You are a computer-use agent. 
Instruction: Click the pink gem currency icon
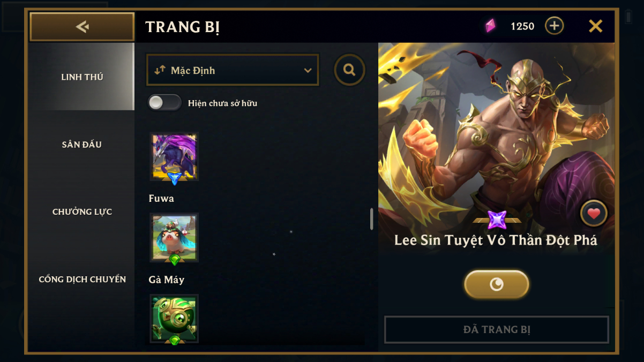490,26
